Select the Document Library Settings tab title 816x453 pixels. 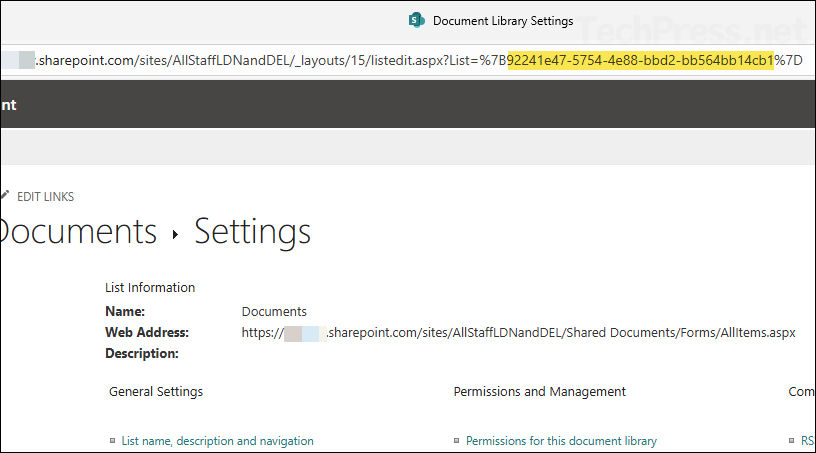503,21
